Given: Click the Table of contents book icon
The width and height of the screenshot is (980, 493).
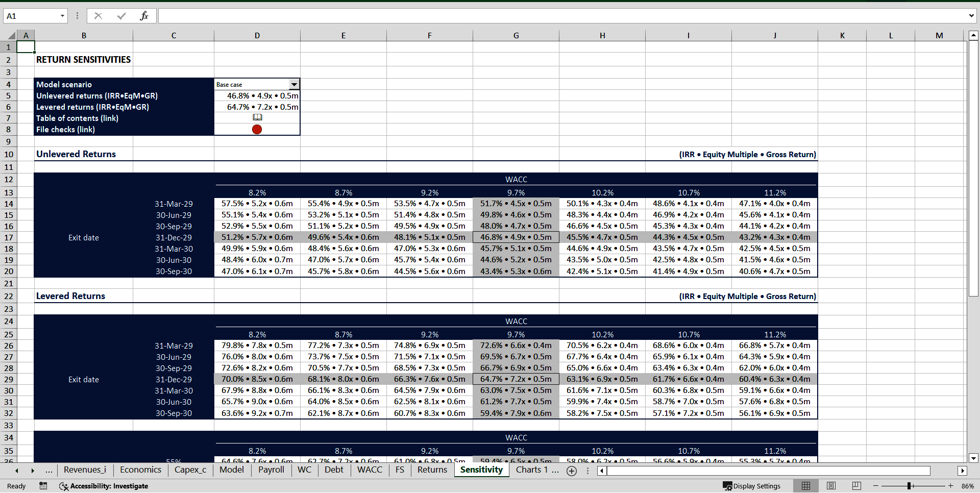Looking at the screenshot, I should [x=257, y=118].
